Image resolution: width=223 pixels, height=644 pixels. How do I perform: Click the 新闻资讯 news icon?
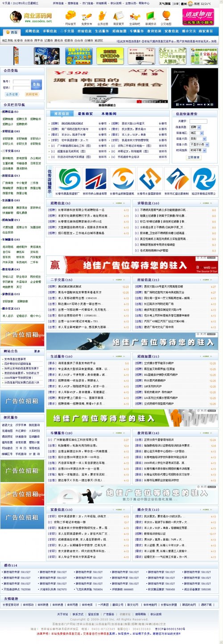(150, 17)
